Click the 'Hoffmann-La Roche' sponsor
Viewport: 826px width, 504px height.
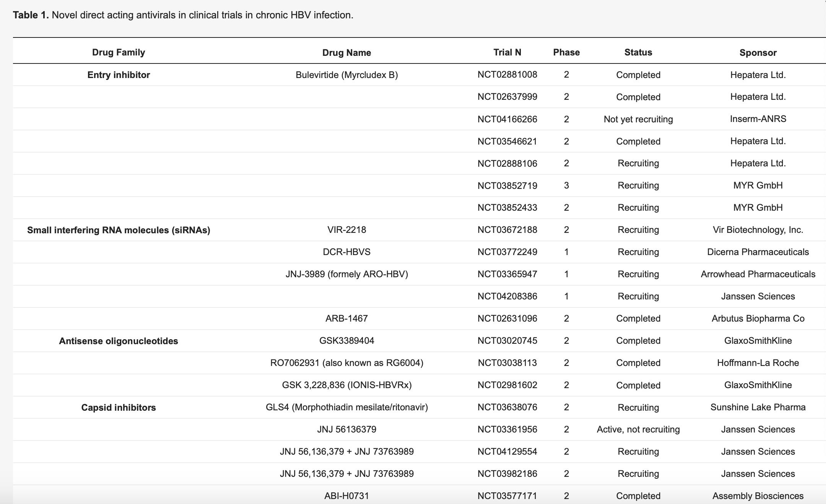(758, 363)
